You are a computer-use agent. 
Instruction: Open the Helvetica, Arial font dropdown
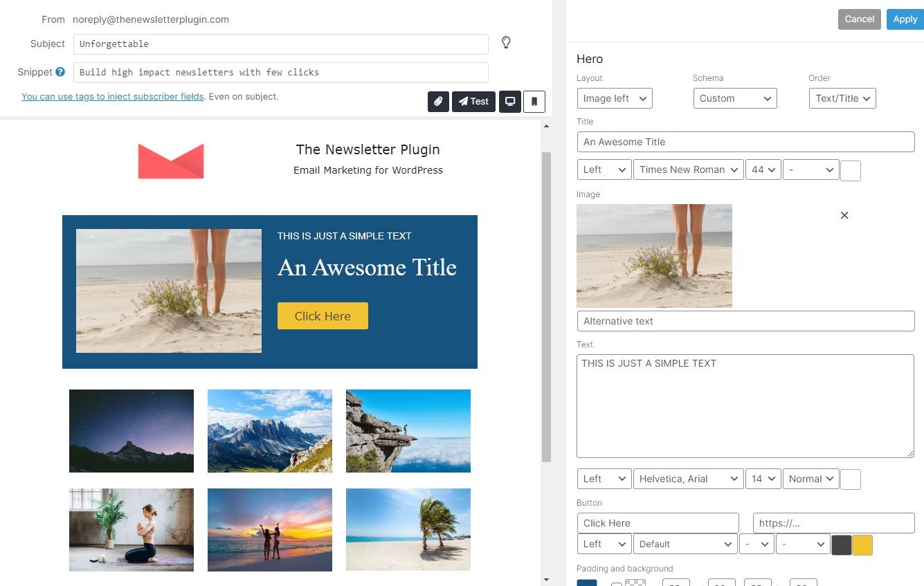click(x=689, y=479)
